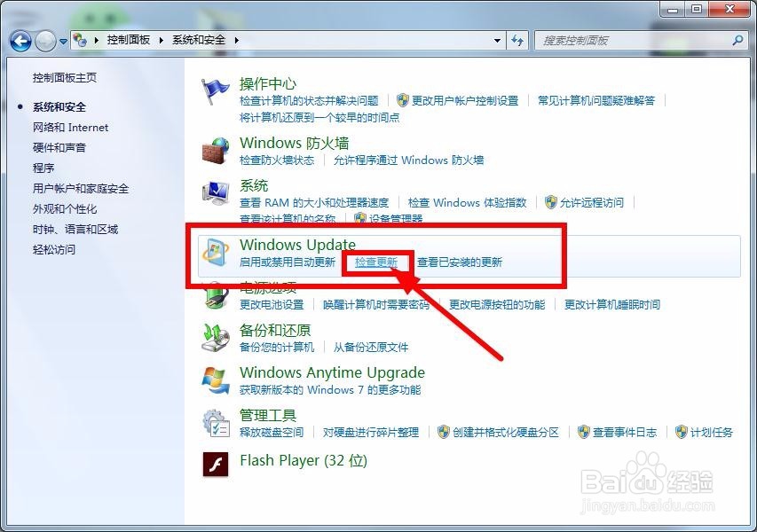Screen dimensions: 757x532
Task: Click 从备份还原文件 link
Action: click(x=371, y=347)
